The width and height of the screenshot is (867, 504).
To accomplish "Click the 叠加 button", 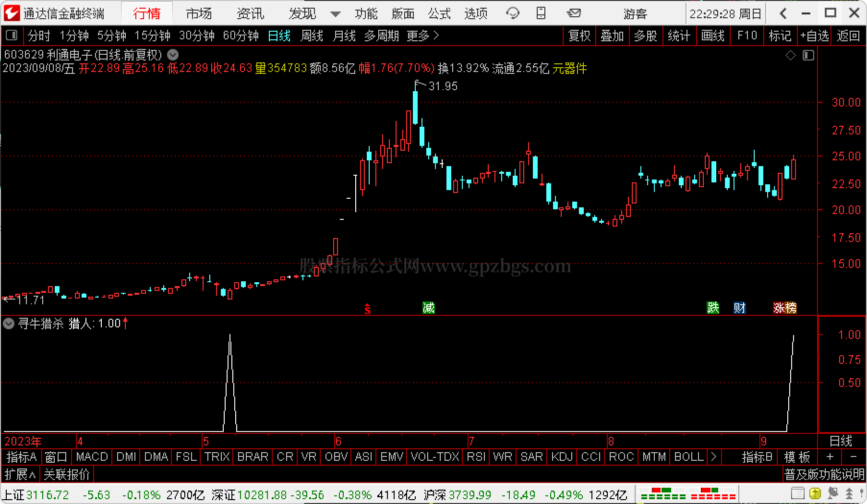I will [612, 36].
